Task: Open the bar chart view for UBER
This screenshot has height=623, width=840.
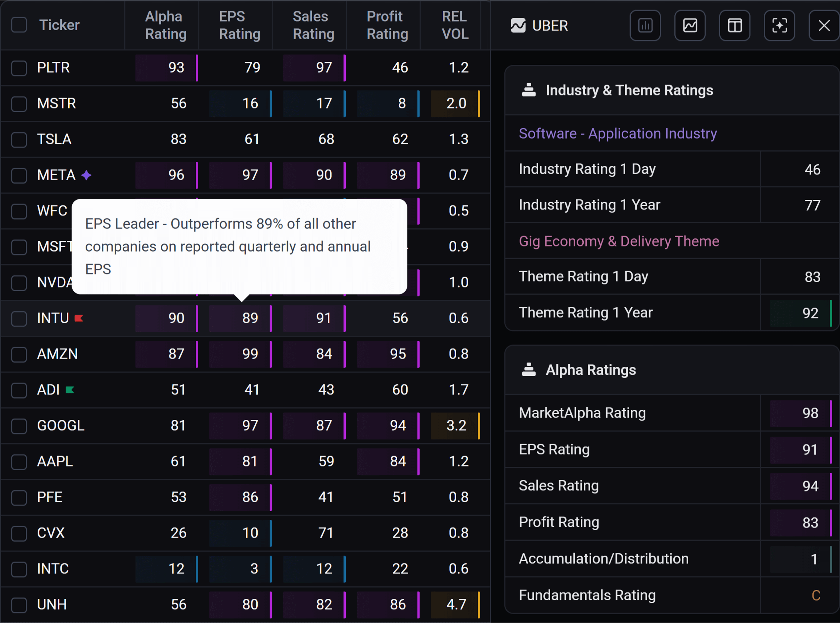Action: (x=645, y=26)
